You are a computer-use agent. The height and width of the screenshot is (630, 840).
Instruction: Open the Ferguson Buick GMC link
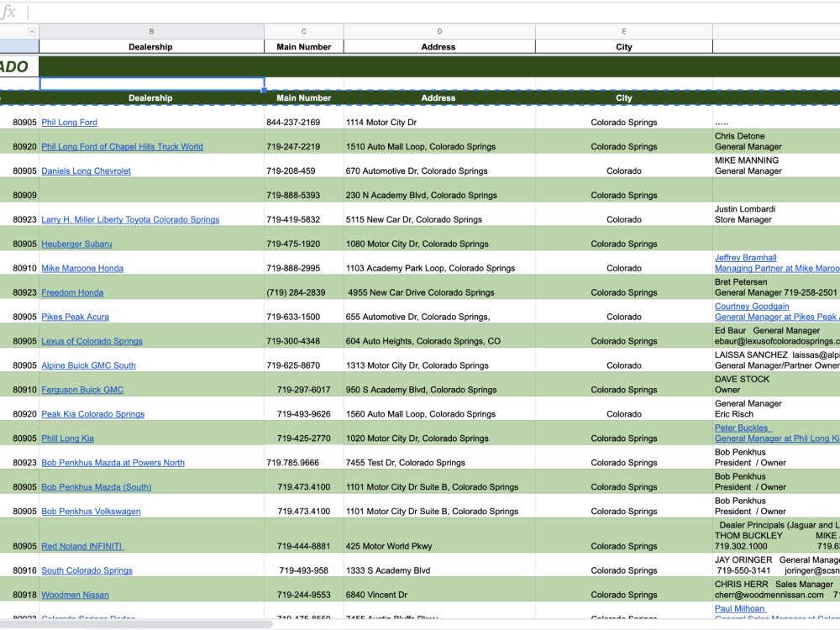tap(82, 390)
